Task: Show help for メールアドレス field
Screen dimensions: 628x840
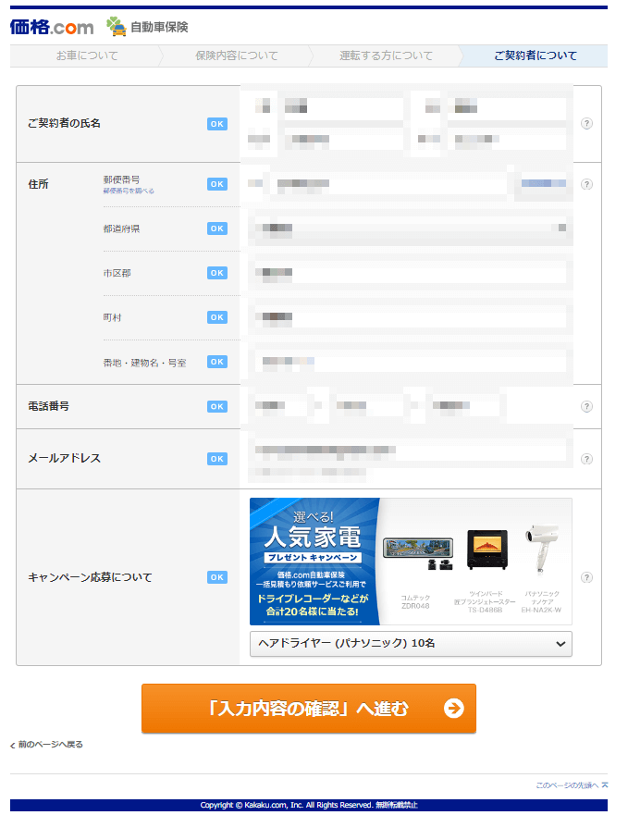Action: pos(586,459)
